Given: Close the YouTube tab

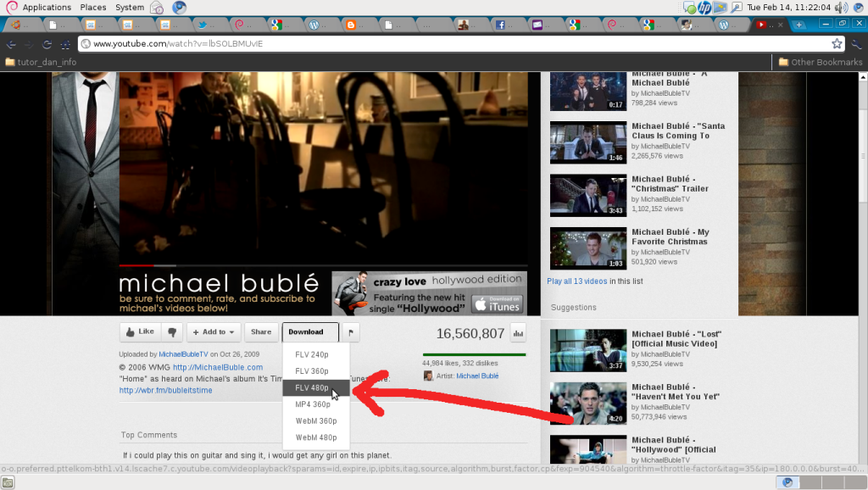Looking at the screenshot, I should point(781,25).
